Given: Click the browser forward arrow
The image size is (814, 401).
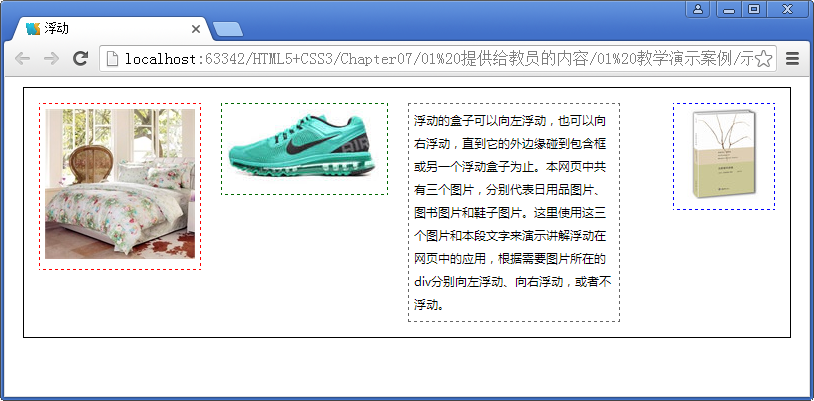Looking at the screenshot, I should (51, 59).
